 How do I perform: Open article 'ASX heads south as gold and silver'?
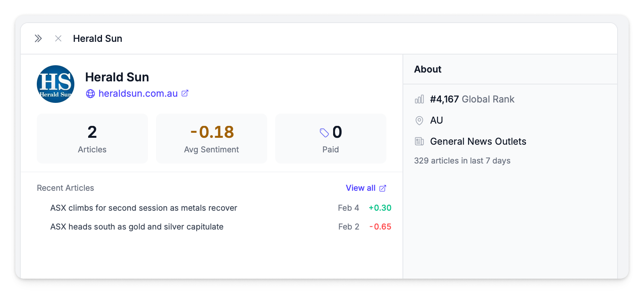137,227
